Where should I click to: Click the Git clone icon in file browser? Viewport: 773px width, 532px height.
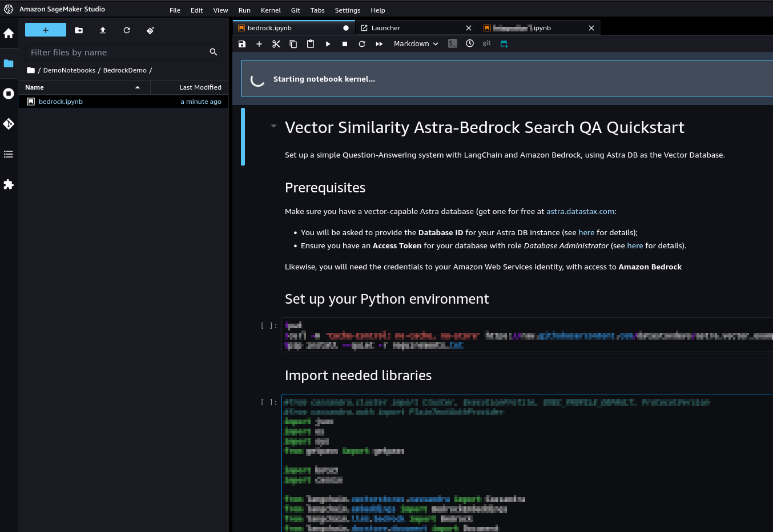point(150,30)
